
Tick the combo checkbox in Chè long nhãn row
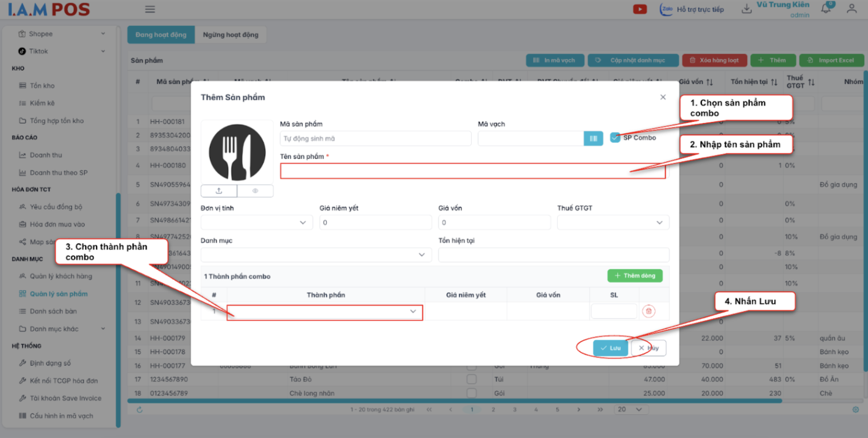(472, 393)
